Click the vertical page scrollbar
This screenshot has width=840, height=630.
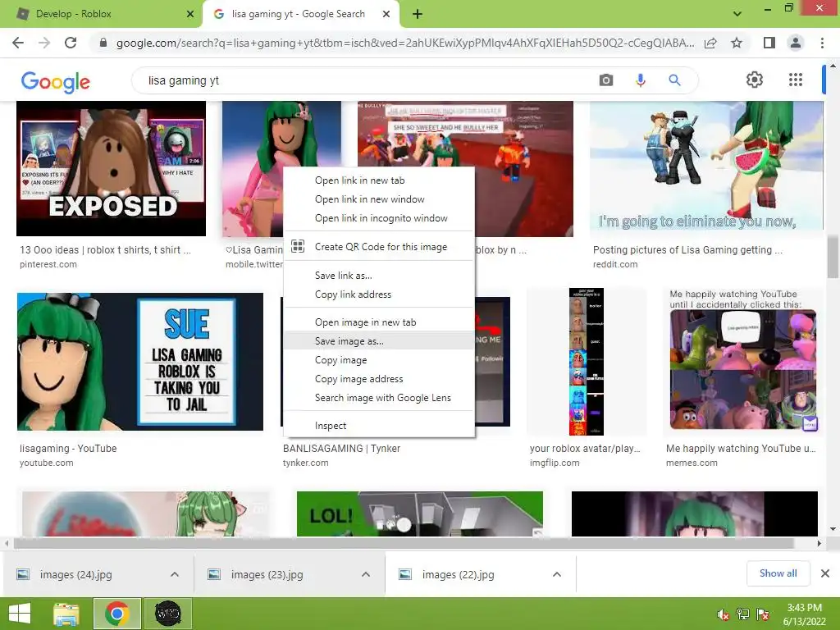tap(833, 256)
